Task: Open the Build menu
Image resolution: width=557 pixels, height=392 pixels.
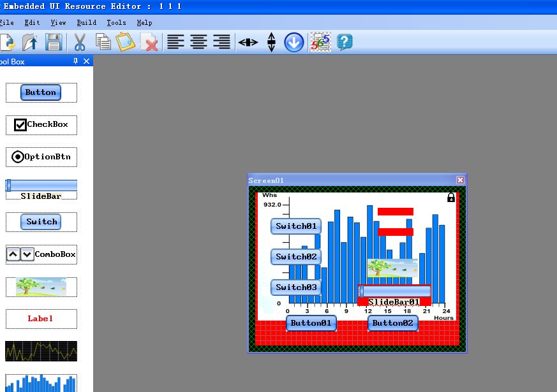Action: pyautogui.click(x=87, y=22)
